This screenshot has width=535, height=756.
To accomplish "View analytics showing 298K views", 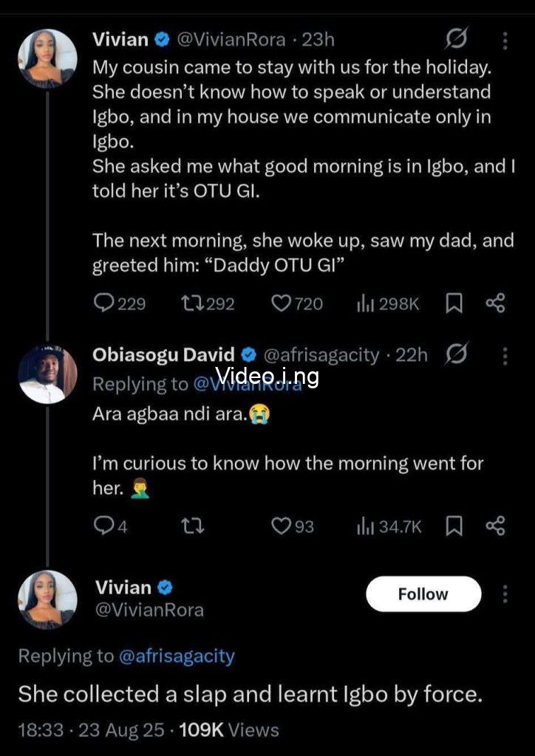I will point(365,303).
